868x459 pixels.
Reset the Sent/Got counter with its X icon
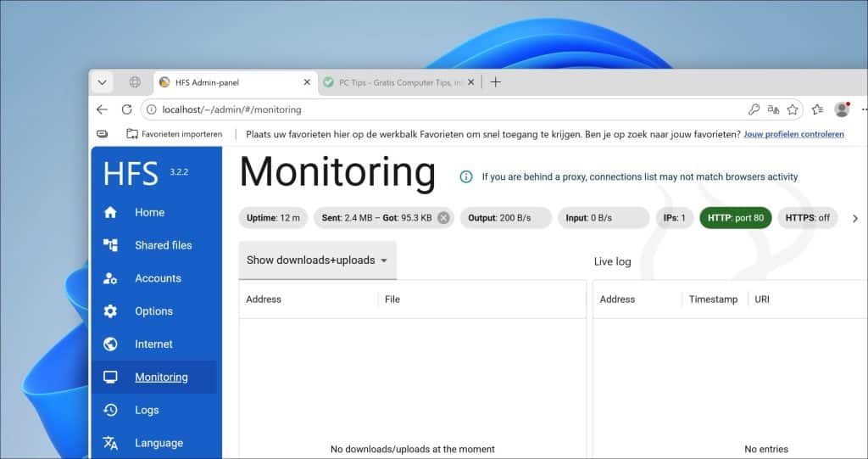click(443, 218)
